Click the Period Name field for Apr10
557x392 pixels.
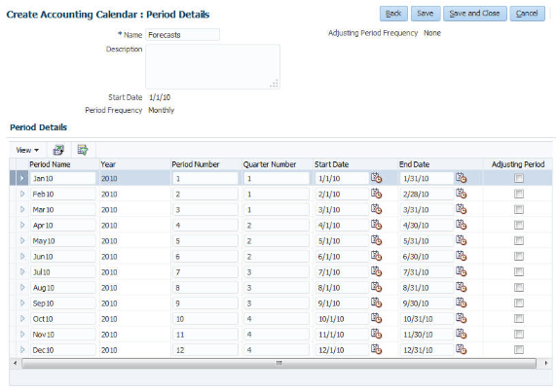63,226
